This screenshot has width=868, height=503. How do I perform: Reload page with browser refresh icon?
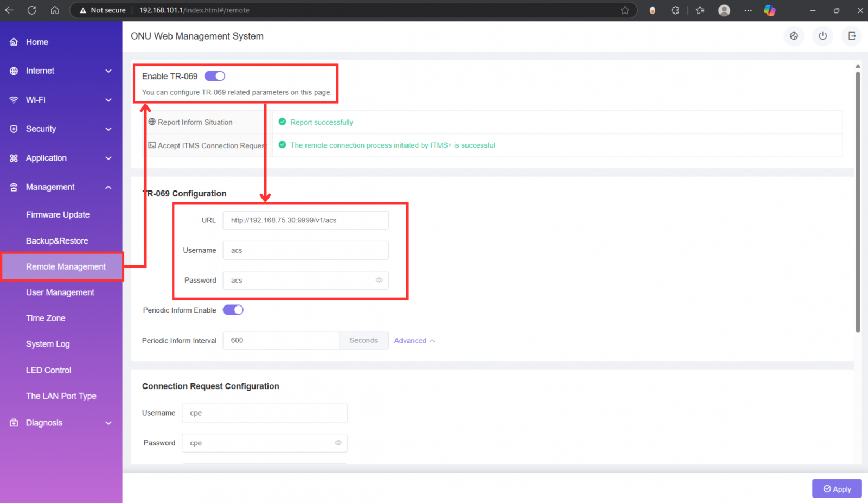[x=32, y=10]
